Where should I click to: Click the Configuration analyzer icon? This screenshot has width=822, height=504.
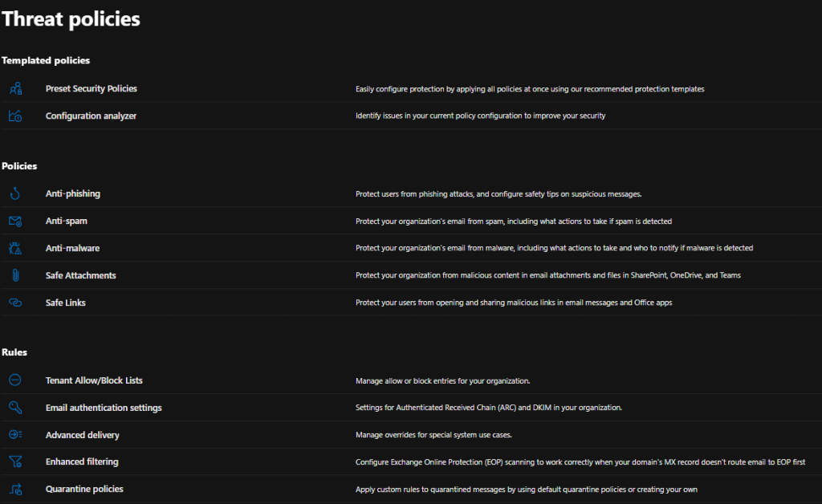point(15,116)
